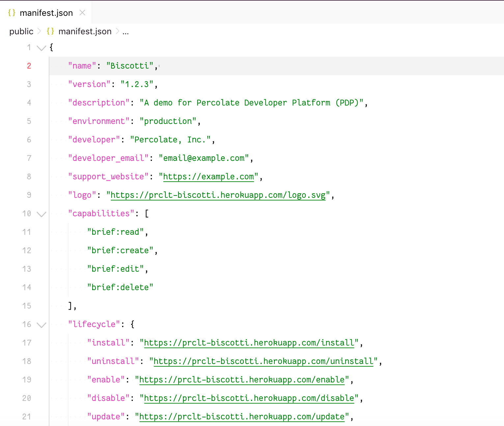The height and width of the screenshot is (426, 504).
Task: Click the "1.2.3" version value
Action: pos(137,84)
